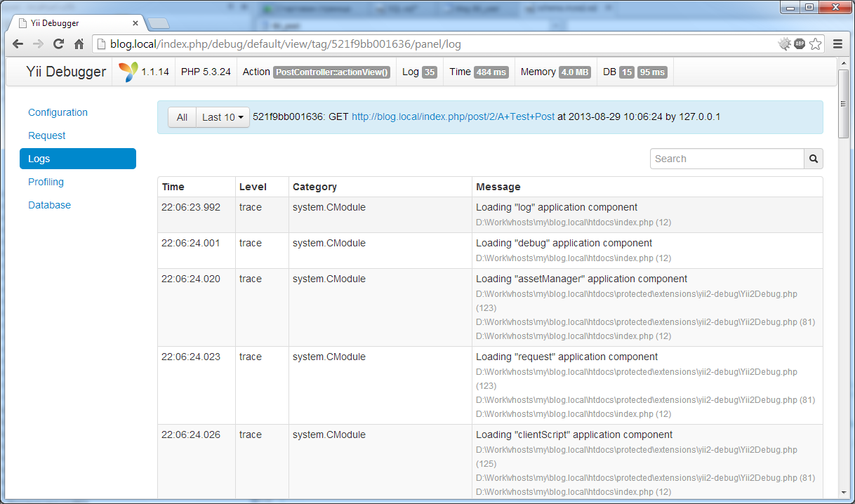Open the Last 10 dropdown
The height and width of the screenshot is (504, 855).
223,117
